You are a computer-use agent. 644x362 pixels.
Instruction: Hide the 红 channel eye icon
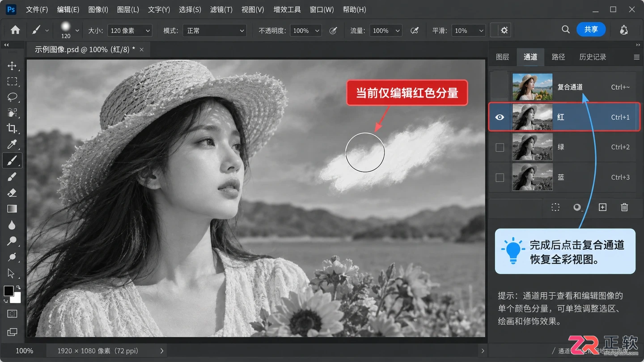[500, 117]
